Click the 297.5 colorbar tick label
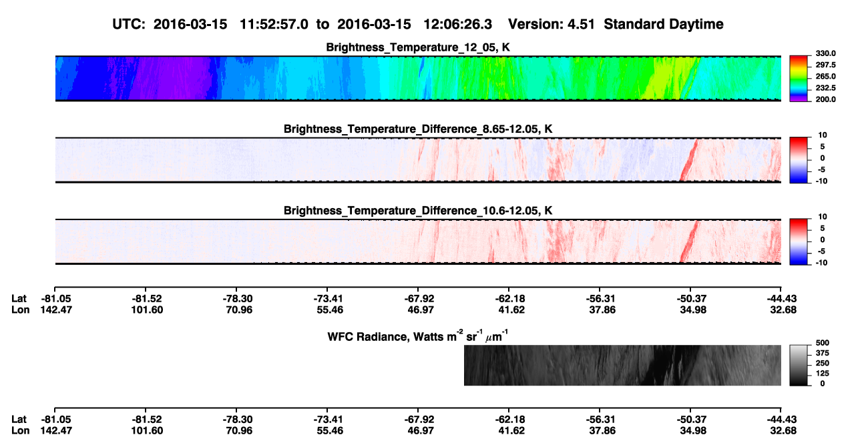 825,65
